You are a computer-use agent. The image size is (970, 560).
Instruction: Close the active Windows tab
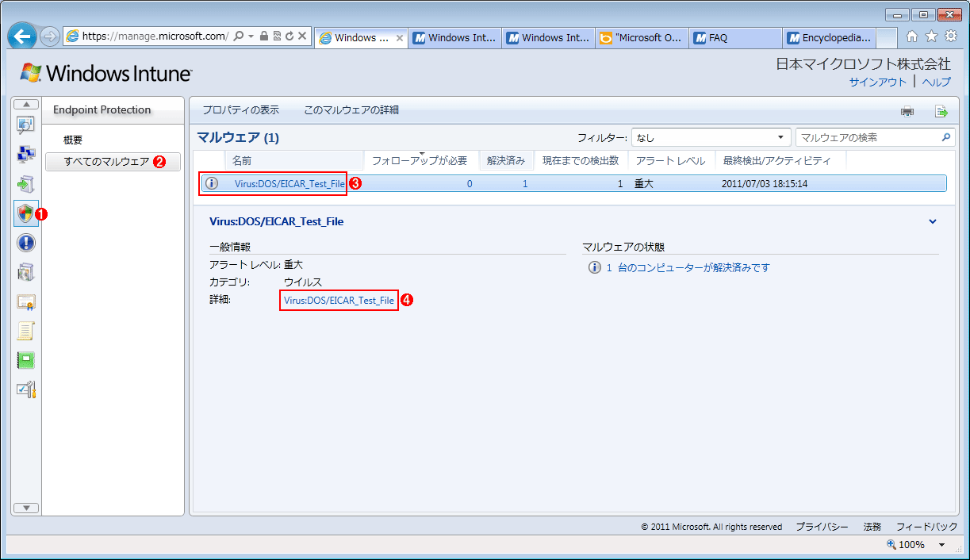[400, 37]
